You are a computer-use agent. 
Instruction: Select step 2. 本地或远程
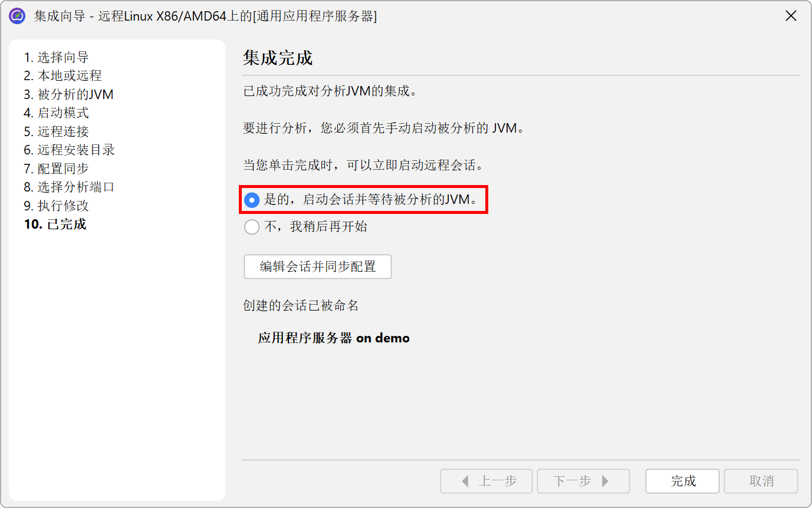pyautogui.click(x=63, y=75)
